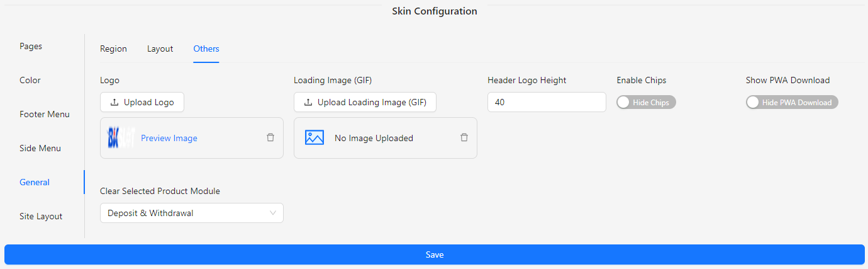Image resolution: width=868 pixels, height=269 pixels.
Task: Click the upload icon in Upload Logo
Action: point(114,102)
